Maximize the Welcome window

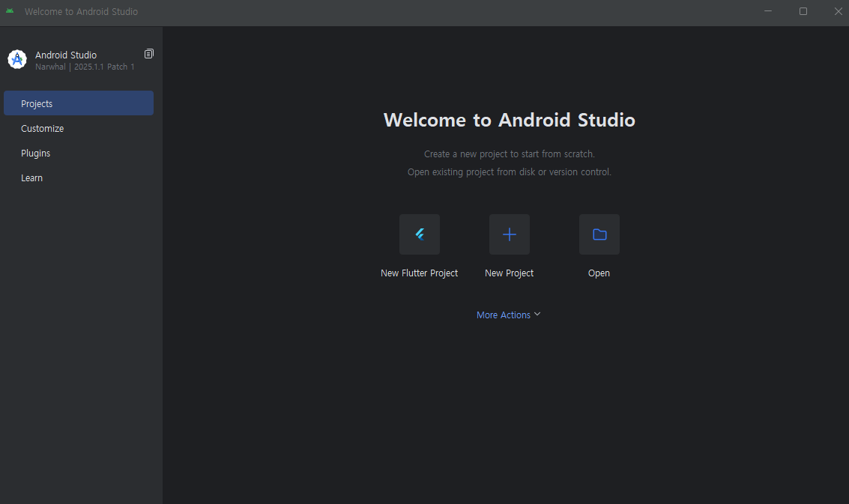(x=803, y=11)
